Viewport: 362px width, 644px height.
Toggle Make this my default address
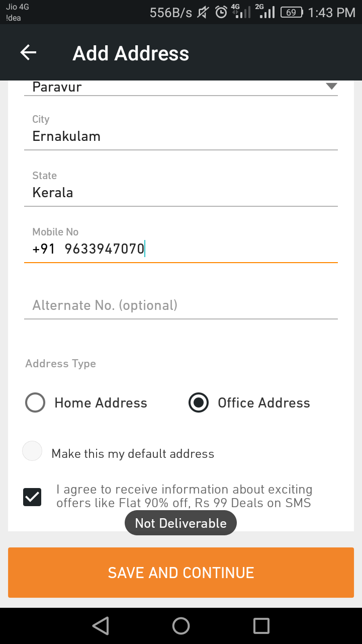[32, 451]
